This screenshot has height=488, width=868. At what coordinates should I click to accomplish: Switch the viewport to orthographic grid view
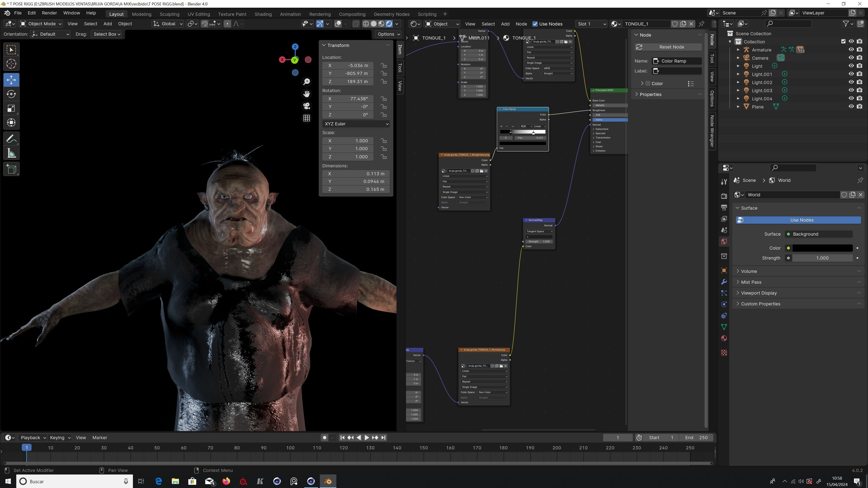(306, 118)
